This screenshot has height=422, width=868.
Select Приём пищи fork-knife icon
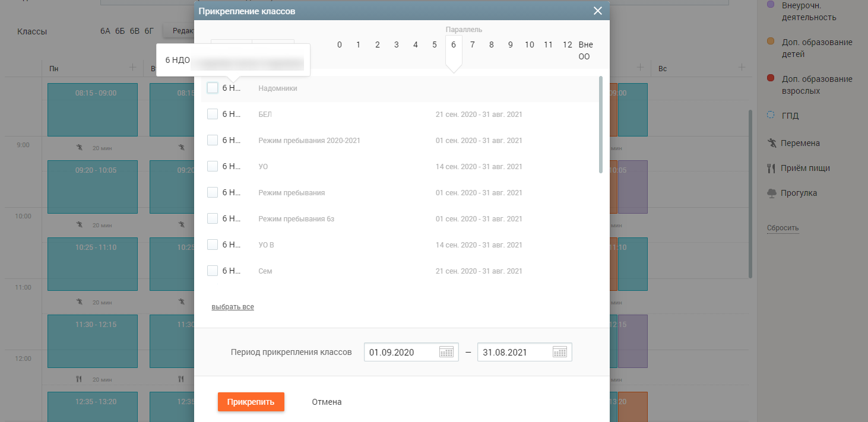click(771, 168)
